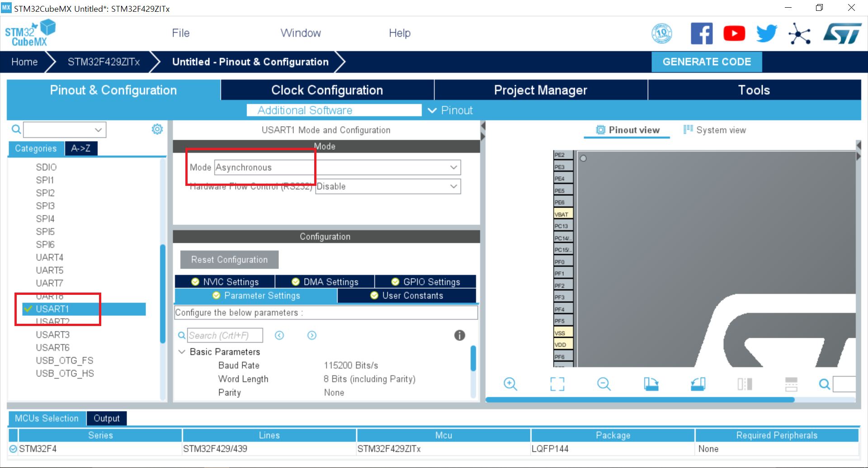Collapse the middle panel with left arrow
This screenshot has width=868, height=468.
pos(483,125)
